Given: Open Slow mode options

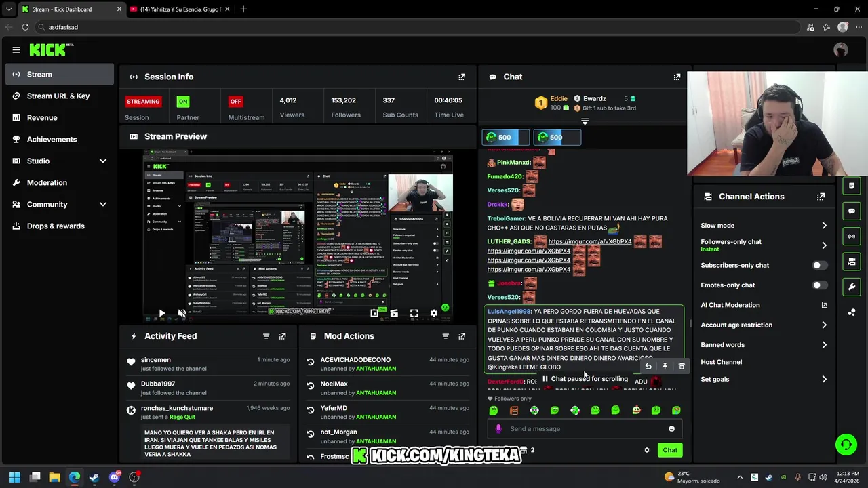Looking at the screenshot, I should [764, 226].
